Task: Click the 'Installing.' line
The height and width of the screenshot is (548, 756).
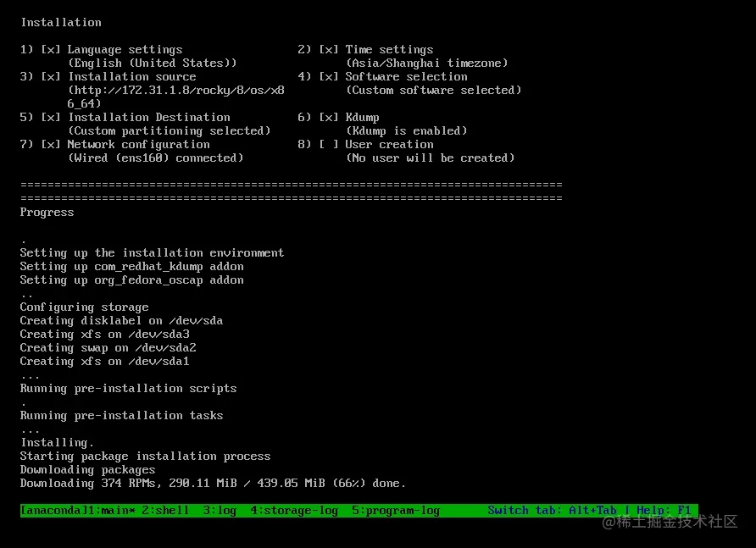Action: (57, 442)
